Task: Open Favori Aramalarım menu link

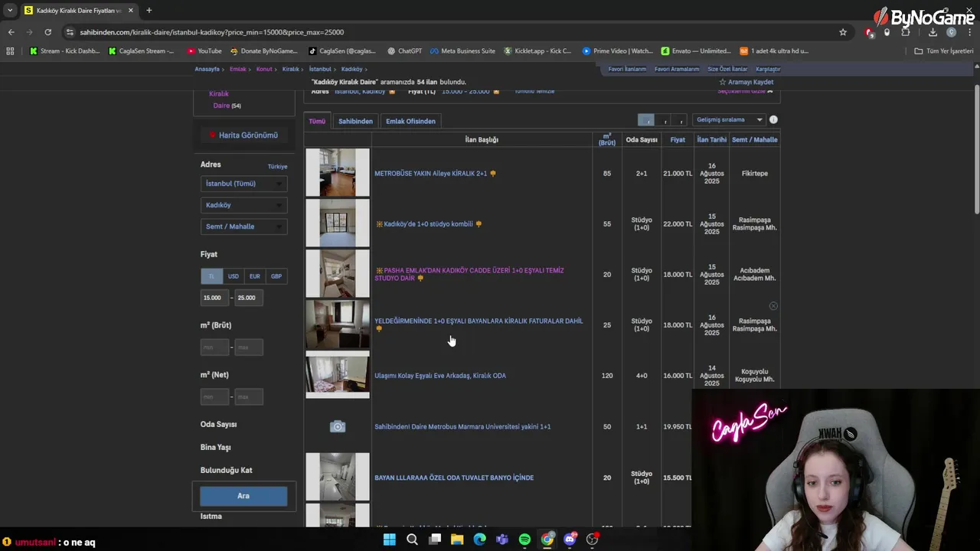Action: point(677,69)
